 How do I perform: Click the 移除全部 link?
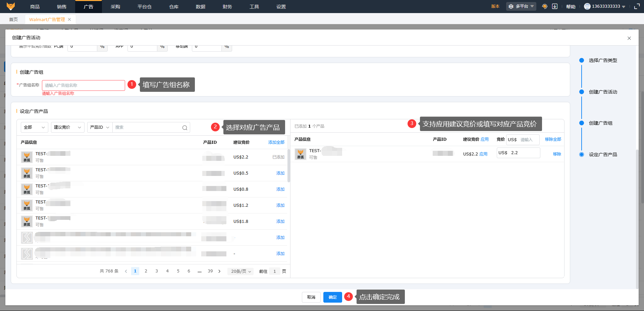553,139
